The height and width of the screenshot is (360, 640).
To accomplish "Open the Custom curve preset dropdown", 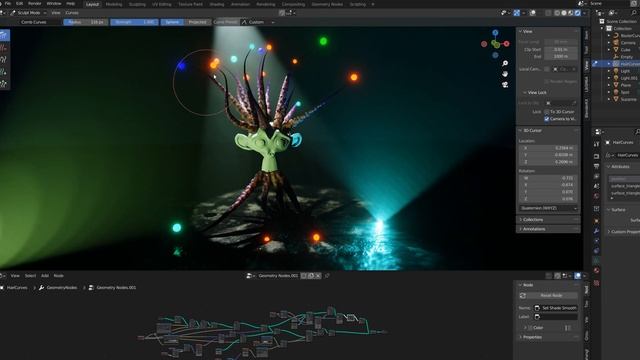I will (x=258, y=22).
